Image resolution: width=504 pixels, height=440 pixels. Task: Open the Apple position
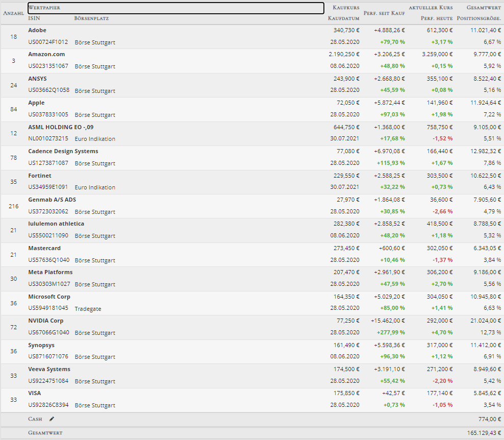tap(252, 109)
